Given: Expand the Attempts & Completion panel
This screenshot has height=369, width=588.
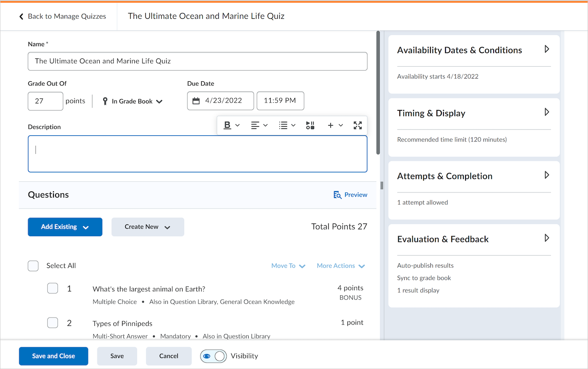Looking at the screenshot, I should pos(547,175).
